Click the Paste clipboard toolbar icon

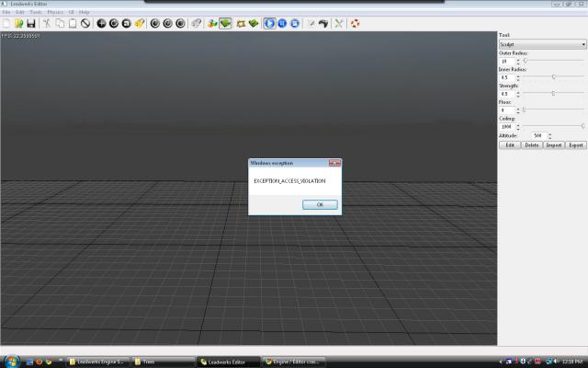point(73,23)
